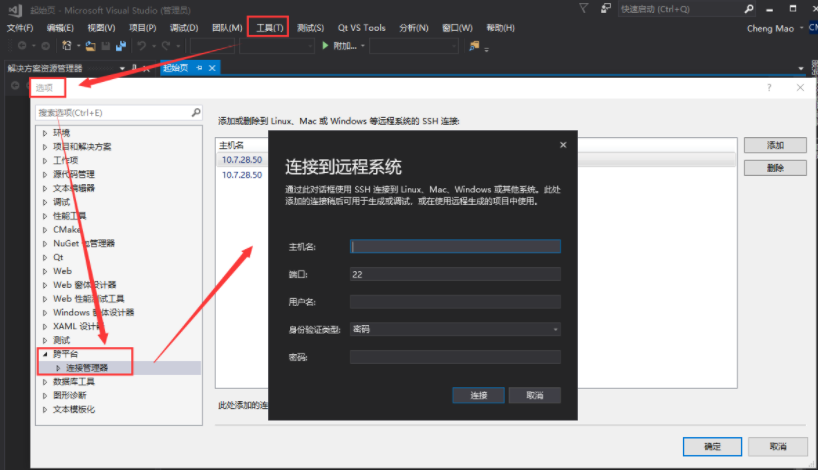Click the navigate backward toolbar icon
Viewport: 818px width, 470px height.
(22, 46)
